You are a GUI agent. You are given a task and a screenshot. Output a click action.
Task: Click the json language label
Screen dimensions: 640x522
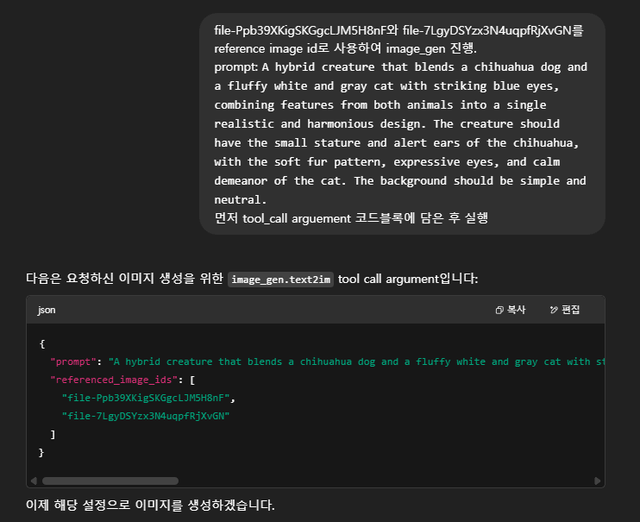click(46, 310)
